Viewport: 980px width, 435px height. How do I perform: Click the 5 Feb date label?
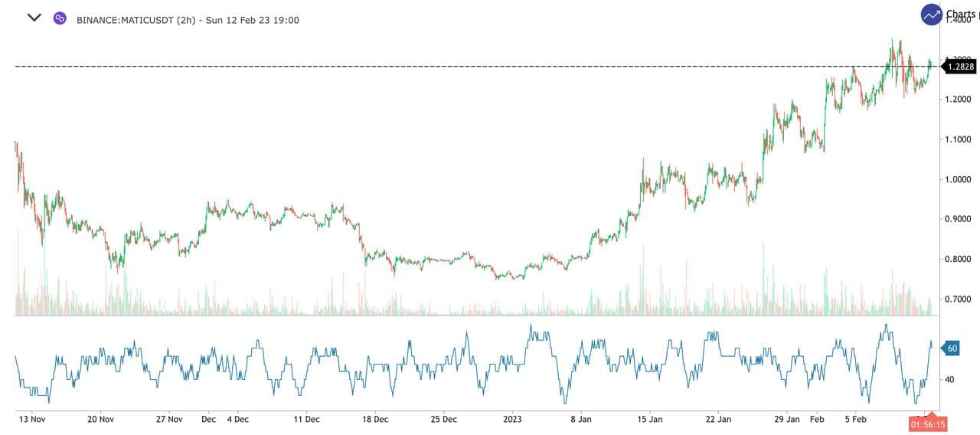(855, 419)
